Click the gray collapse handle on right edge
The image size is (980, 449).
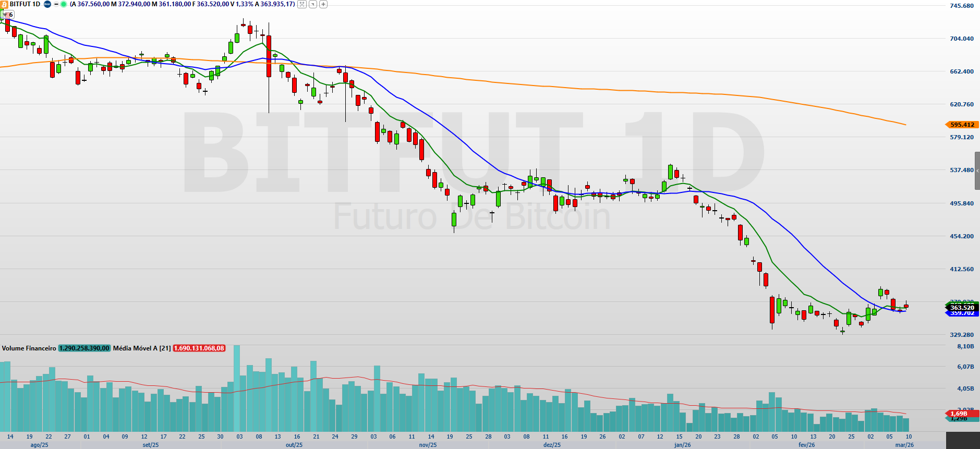[x=977, y=171]
